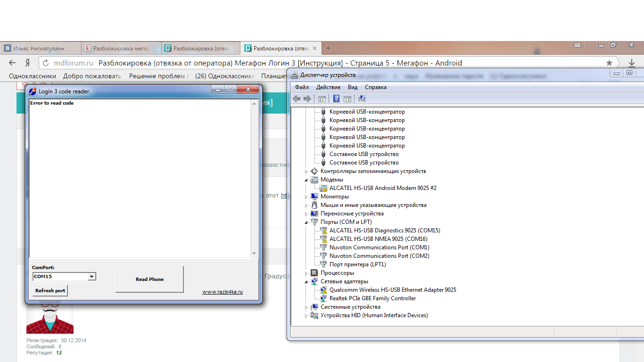Select ALCATEL HS-USB Diagnostics 9025 (COM15) device
This screenshot has height=362, width=644.
pos(385,230)
